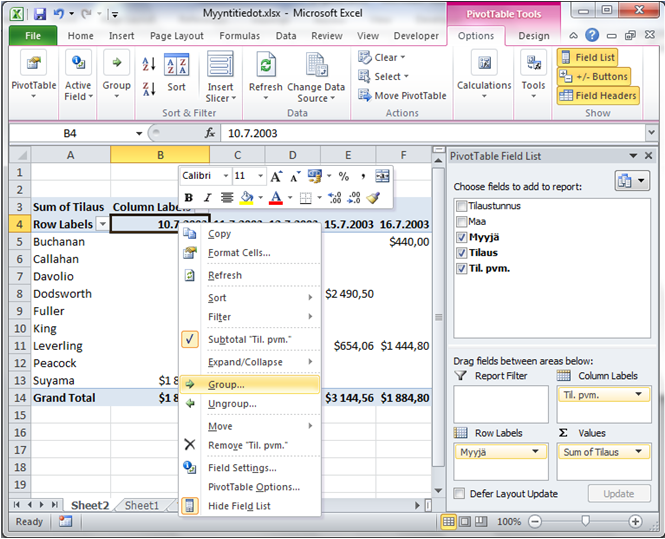The height and width of the screenshot is (539, 665).
Task: Switch to the Page Layout ribbon tab
Action: point(175,36)
